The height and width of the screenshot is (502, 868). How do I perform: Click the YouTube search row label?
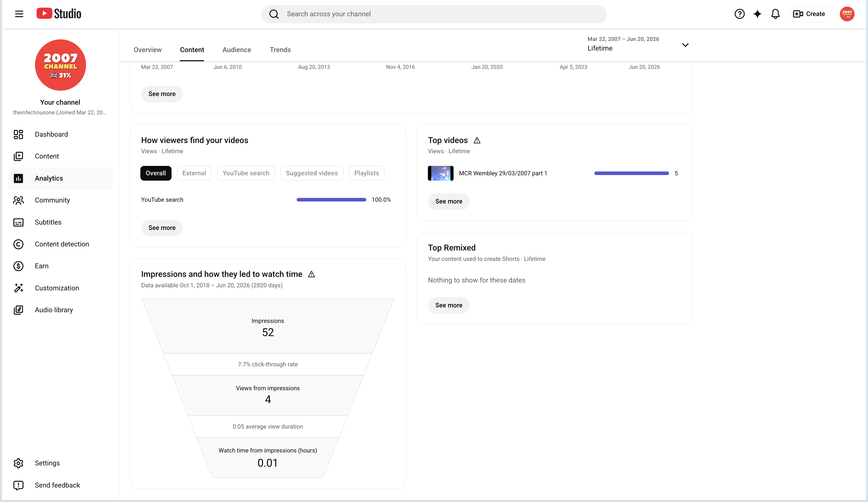(162, 200)
